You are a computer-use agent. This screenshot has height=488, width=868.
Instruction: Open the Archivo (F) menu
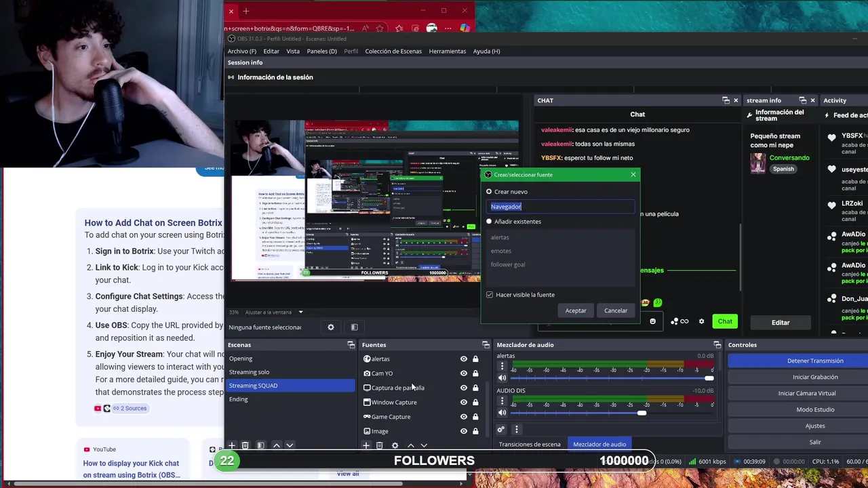(242, 52)
